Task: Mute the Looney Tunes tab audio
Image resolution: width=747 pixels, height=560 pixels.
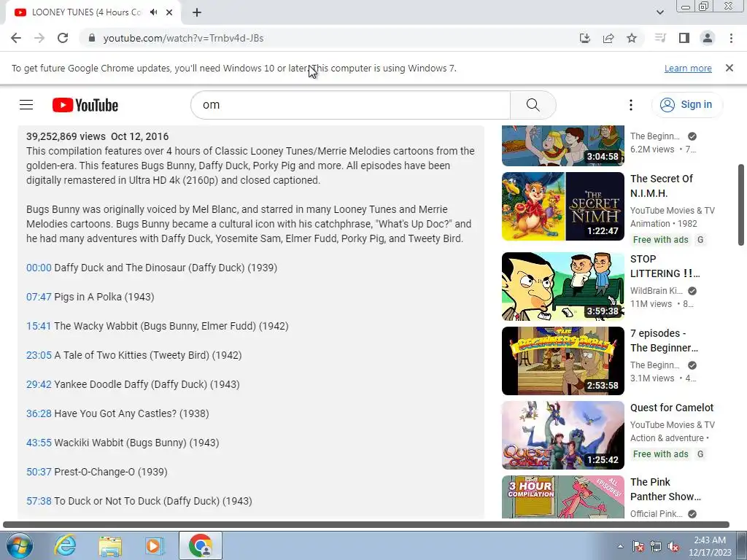Action: coord(153,12)
